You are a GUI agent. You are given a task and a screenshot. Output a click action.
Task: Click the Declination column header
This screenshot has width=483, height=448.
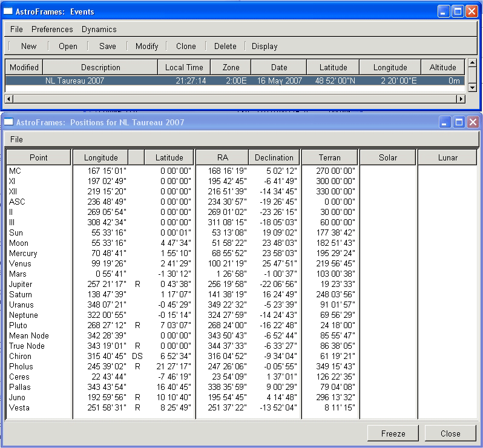coord(274,157)
